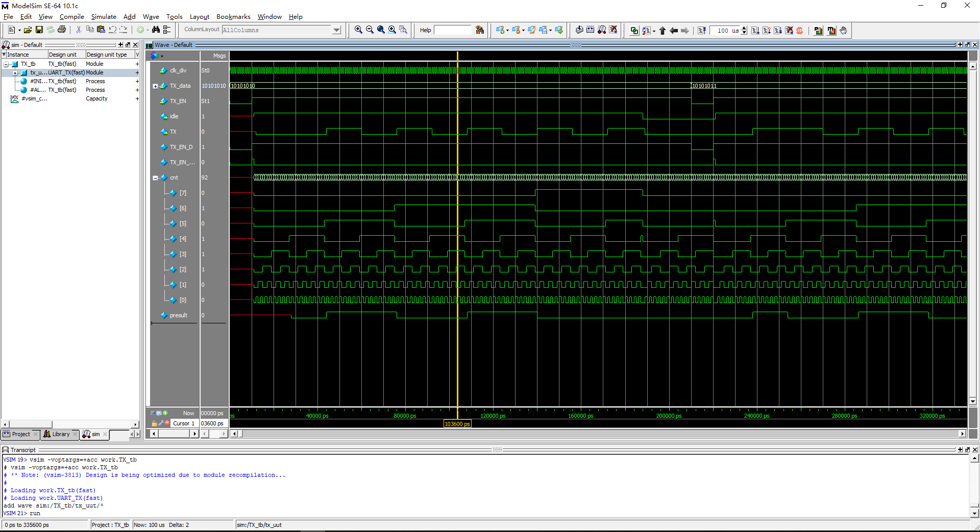Open the Simulate menu

[x=103, y=17]
